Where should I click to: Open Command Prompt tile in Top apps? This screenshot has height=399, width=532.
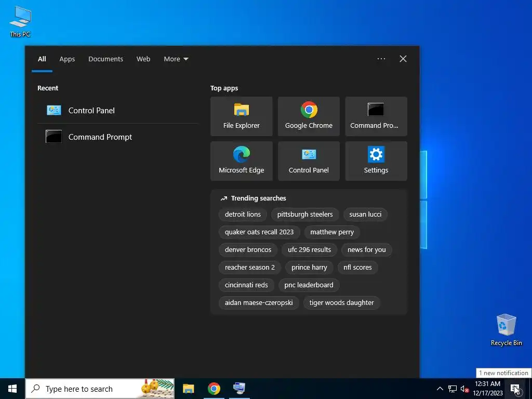[x=376, y=116]
